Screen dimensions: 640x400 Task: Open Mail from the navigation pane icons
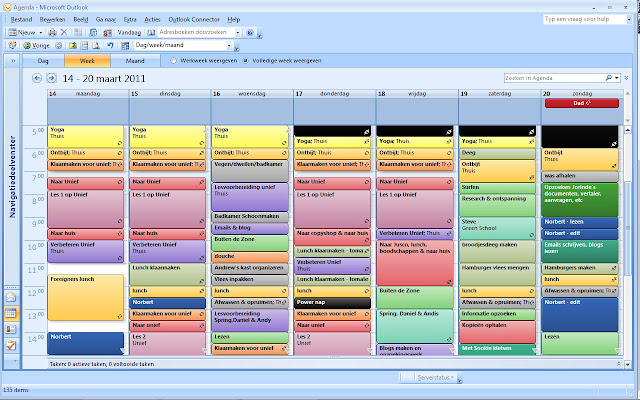point(11,297)
